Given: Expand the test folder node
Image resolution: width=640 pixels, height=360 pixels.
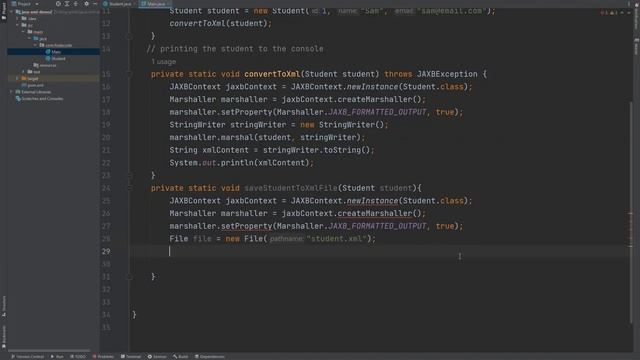Looking at the screenshot, I should pos(24,71).
